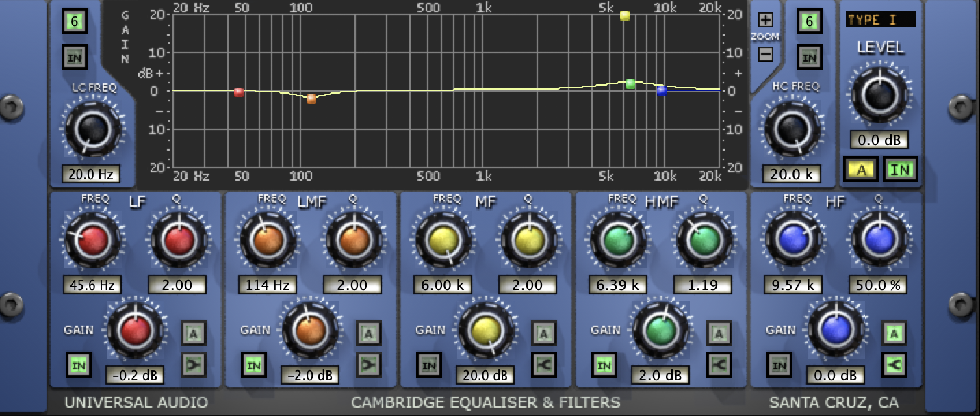Click the blue HF Q knob
This screenshot has height=416, width=980.
pos(879,239)
